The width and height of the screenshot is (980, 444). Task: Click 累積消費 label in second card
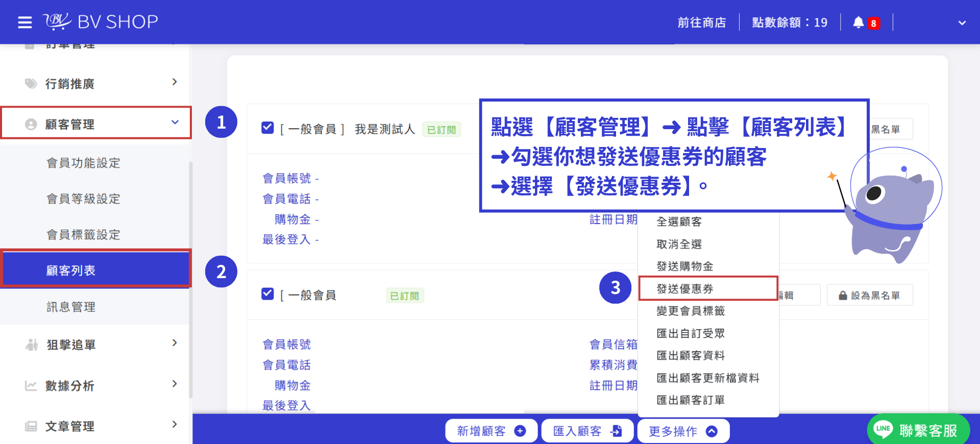point(614,365)
